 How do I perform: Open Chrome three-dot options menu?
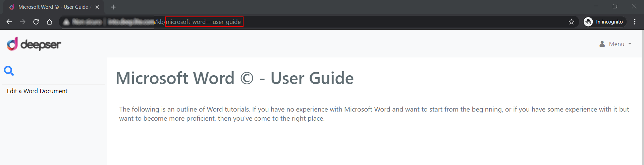point(635,22)
